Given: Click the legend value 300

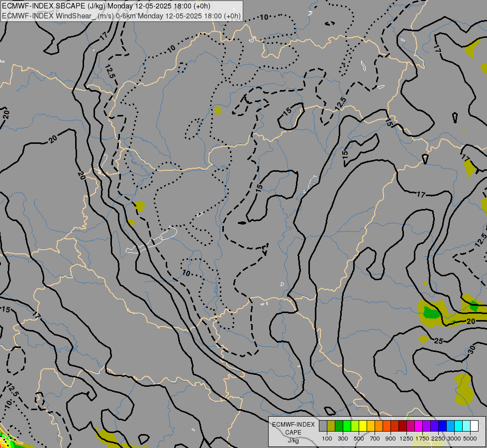Looking at the screenshot, I should [343, 439].
